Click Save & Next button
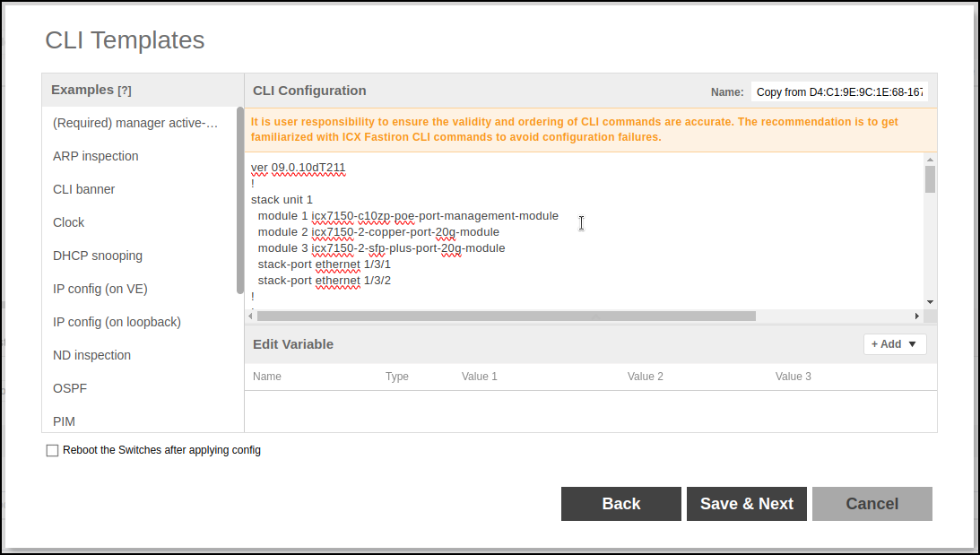 click(x=747, y=504)
